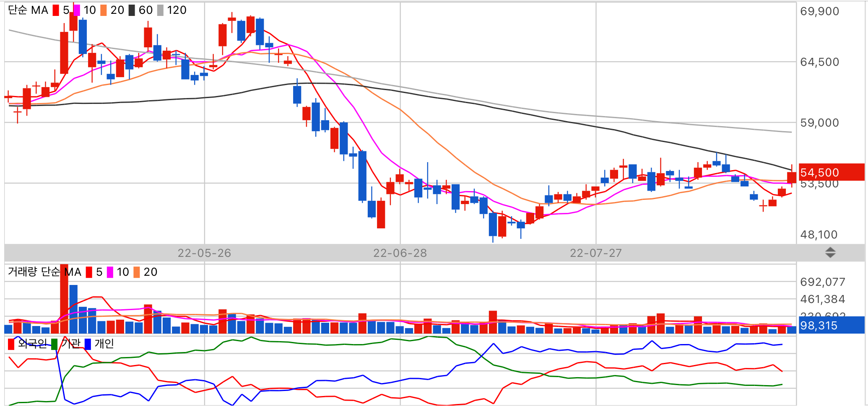Click the current price tag 54,500
868x409 pixels.
(x=832, y=172)
